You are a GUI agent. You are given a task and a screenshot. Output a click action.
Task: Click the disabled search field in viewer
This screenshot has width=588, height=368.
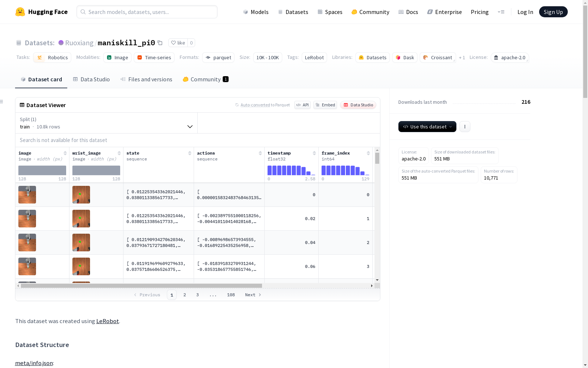[x=198, y=140]
